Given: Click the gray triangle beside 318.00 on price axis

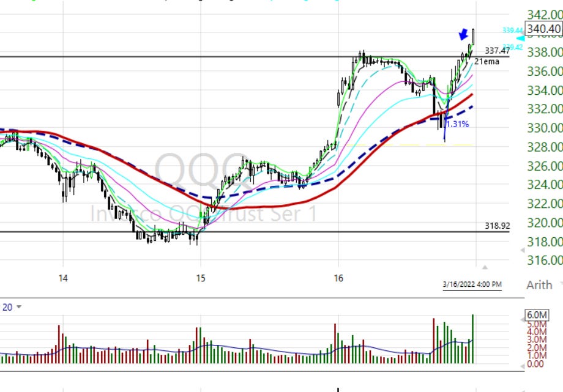Looking at the screenshot, I should coord(523,250).
